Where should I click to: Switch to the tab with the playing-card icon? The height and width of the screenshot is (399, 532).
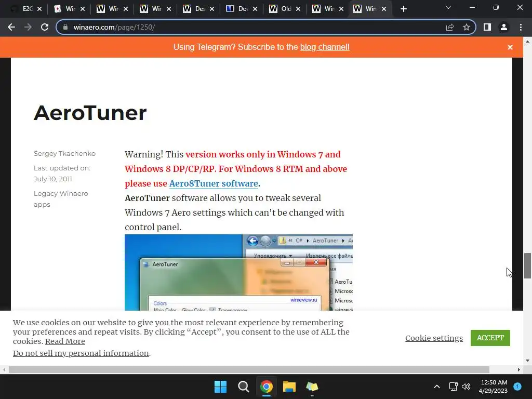pyautogui.click(x=69, y=9)
